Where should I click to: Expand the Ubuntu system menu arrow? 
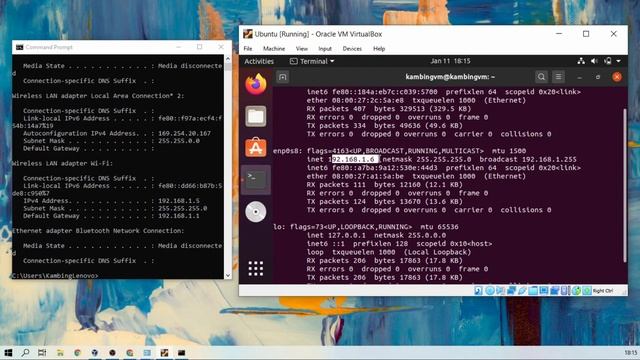tap(619, 61)
